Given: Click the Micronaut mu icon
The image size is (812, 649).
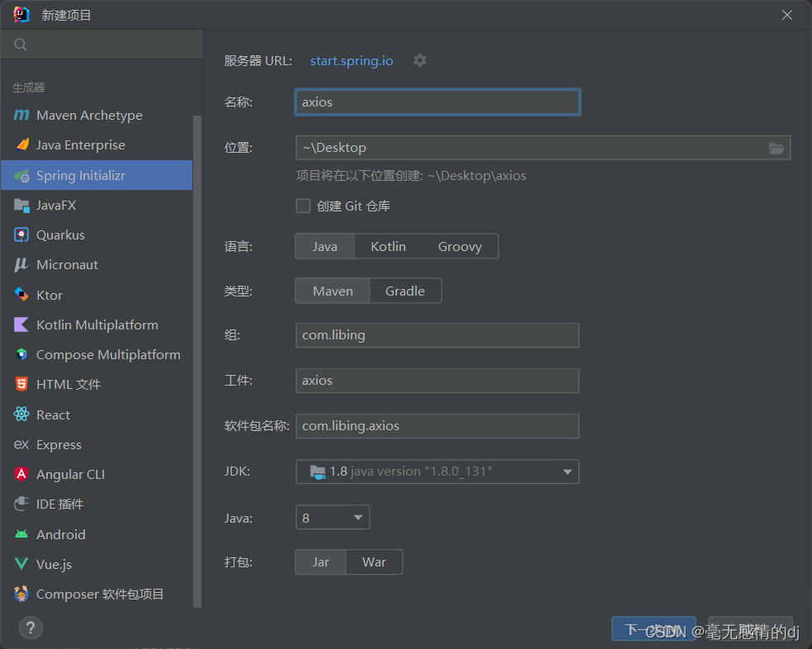Looking at the screenshot, I should [x=21, y=265].
